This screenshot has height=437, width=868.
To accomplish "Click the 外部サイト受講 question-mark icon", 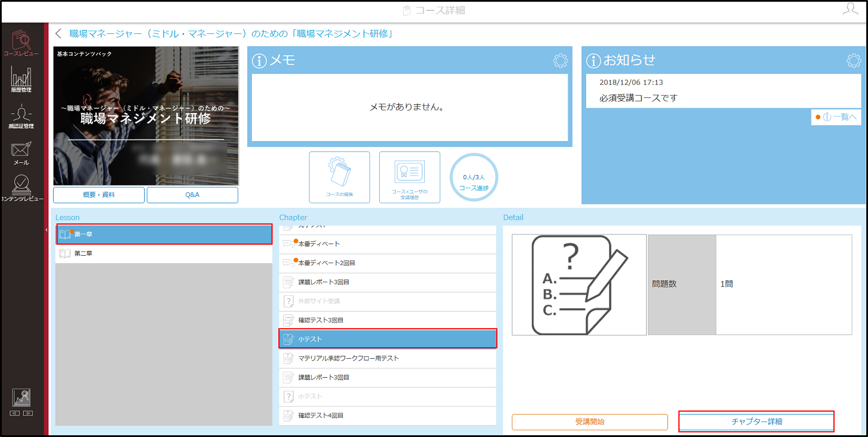I will (289, 301).
